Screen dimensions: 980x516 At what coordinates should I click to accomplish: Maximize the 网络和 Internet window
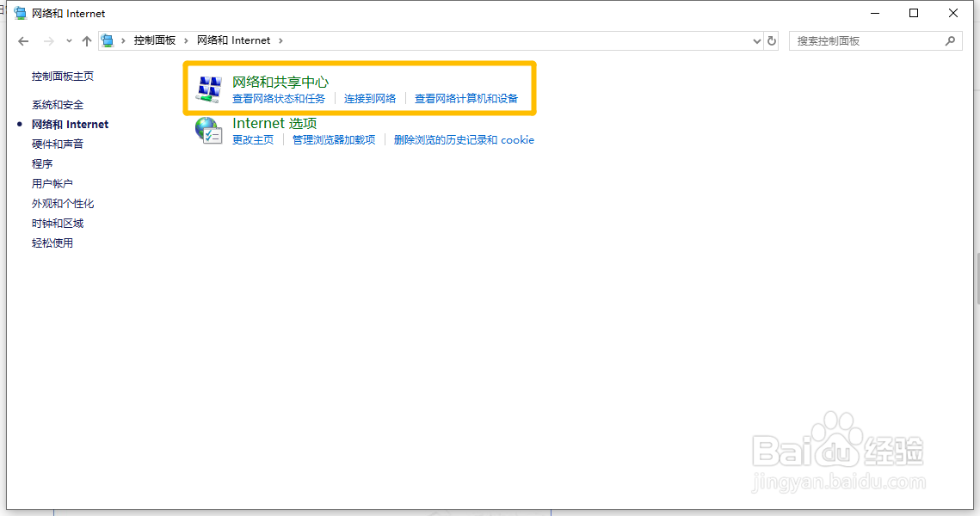[x=914, y=13]
